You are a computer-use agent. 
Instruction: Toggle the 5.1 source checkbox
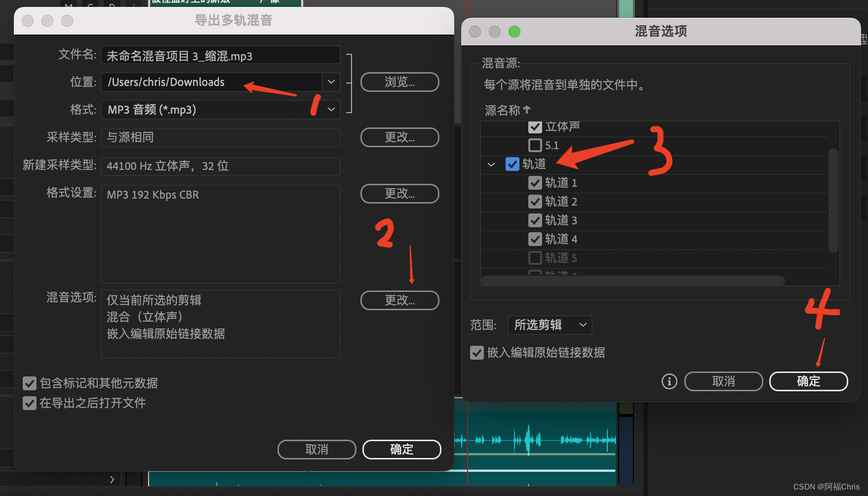coord(535,145)
